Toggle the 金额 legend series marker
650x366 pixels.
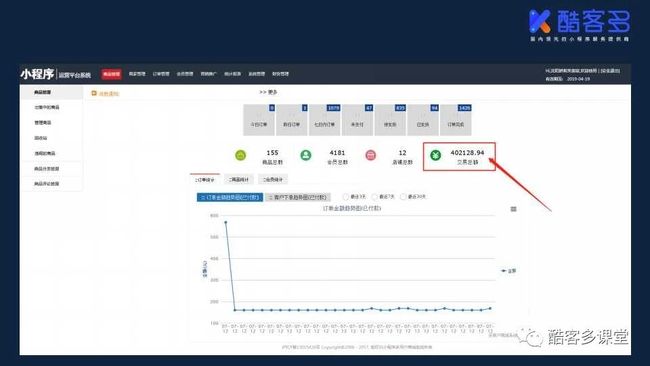pos(504,271)
